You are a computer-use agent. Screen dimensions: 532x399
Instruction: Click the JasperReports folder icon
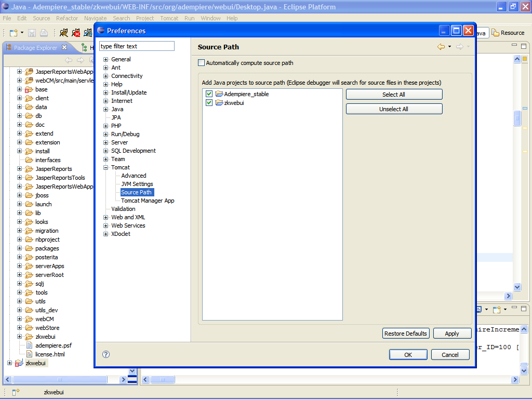[x=29, y=169]
